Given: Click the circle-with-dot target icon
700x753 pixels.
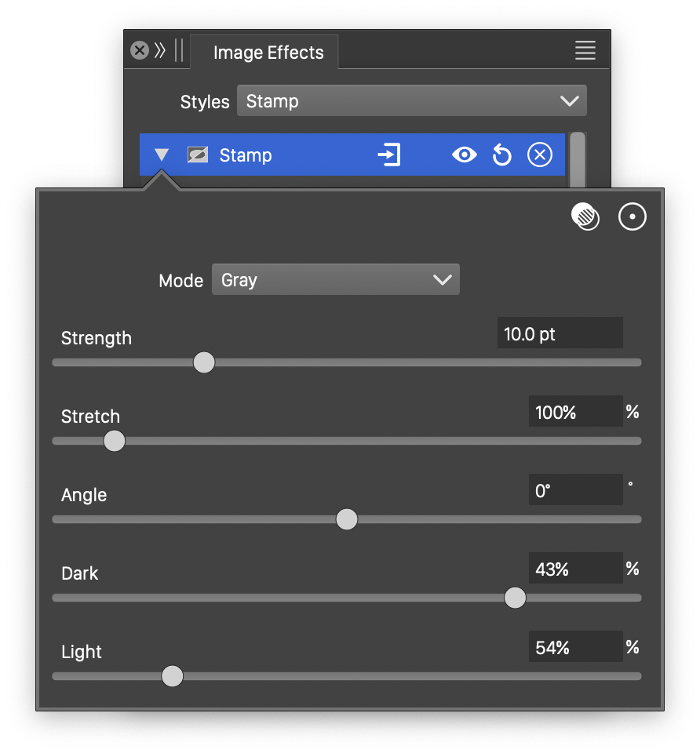Looking at the screenshot, I should coord(633,216).
